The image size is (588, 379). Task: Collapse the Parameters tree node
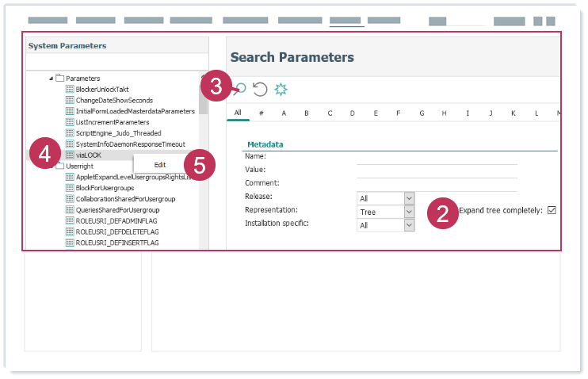coord(52,78)
